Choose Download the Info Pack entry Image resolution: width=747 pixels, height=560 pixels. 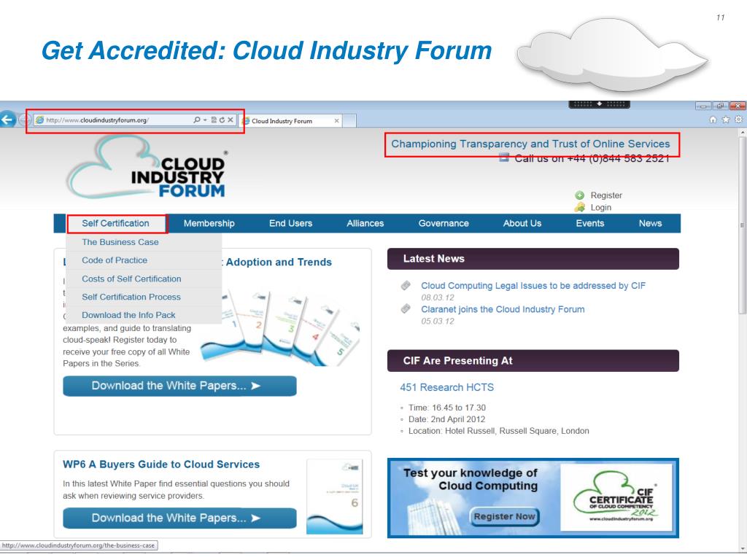pyautogui.click(x=144, y=315)
